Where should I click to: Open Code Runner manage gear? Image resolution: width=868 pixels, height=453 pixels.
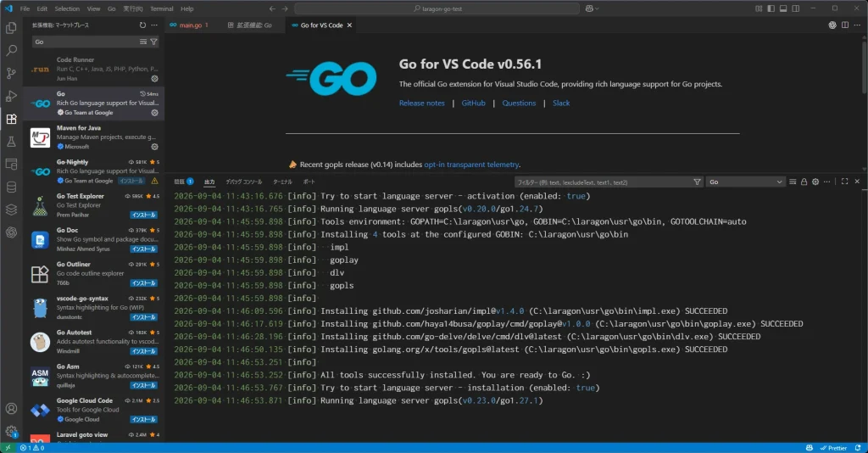pyautogui.click(x=154, y=79)
